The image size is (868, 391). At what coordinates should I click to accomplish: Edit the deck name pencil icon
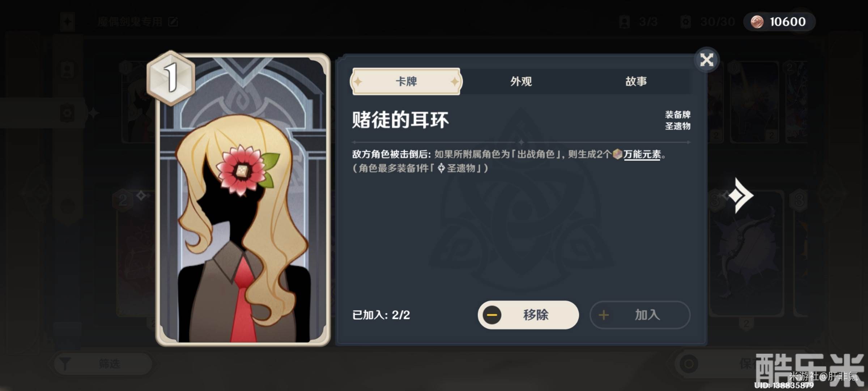click(173, 22)
